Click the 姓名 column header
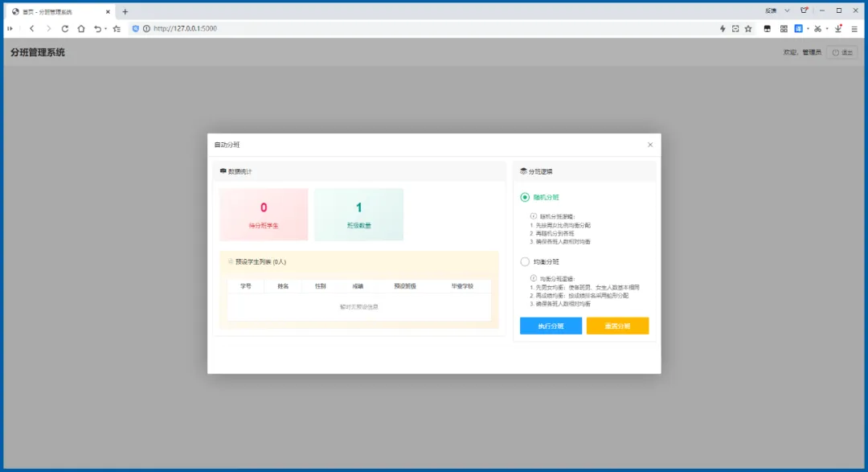868x472 pixels. tap(283, 286)
